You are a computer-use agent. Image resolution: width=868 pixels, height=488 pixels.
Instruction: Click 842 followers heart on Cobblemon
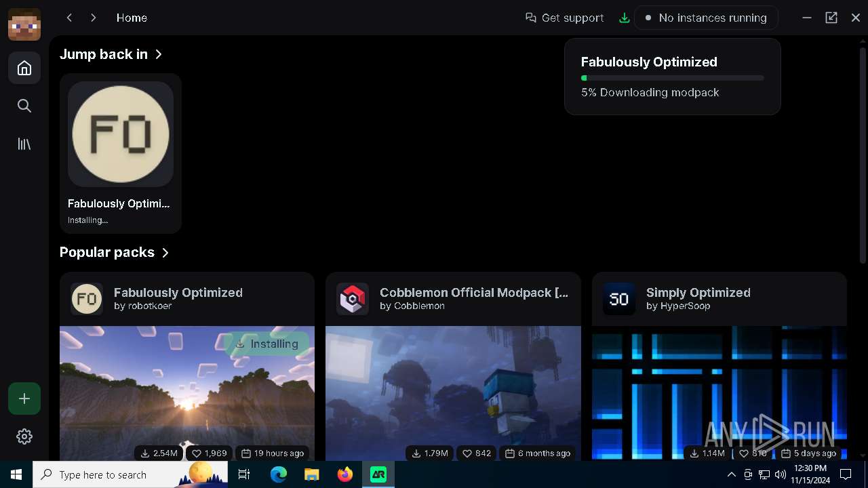[477, 453]
